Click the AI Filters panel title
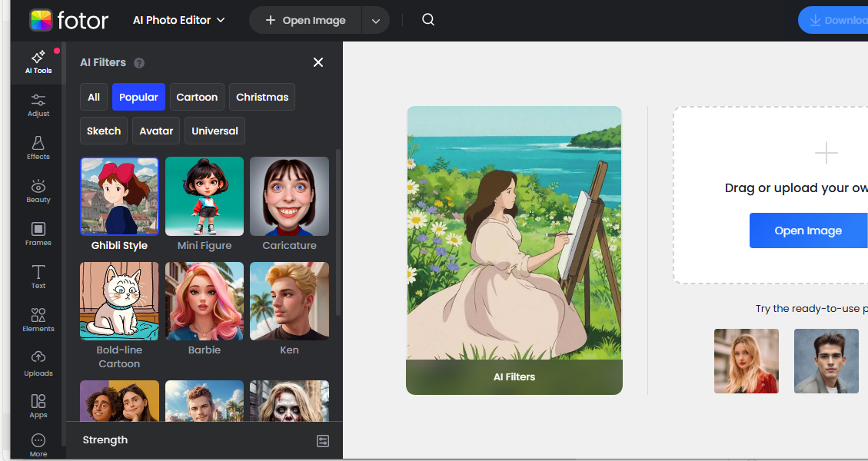This screenshot has width=868, height=461. click(x=103, y=62)
